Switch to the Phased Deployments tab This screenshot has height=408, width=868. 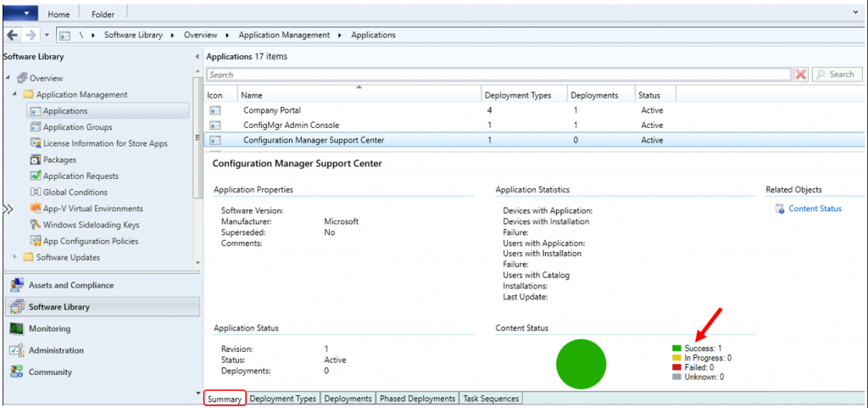418,399
